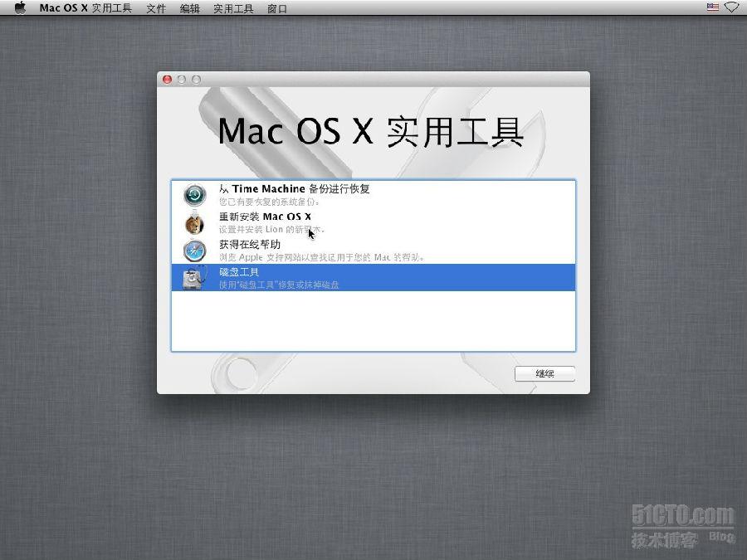Click the description 使用"磁盘工具"修复或抹掉磁盘
Image resolution: width=747 pixels, height=560 pixels.
279,285
